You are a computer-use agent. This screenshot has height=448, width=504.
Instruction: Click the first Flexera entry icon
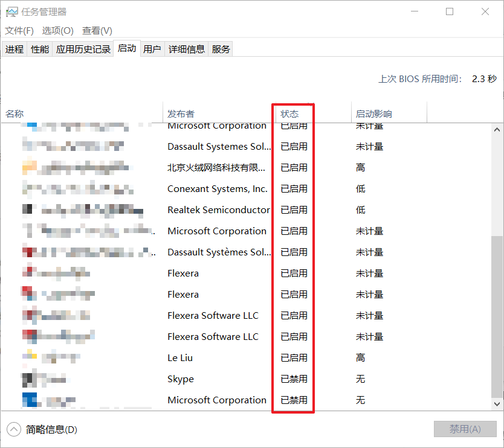tap(28, 273)
